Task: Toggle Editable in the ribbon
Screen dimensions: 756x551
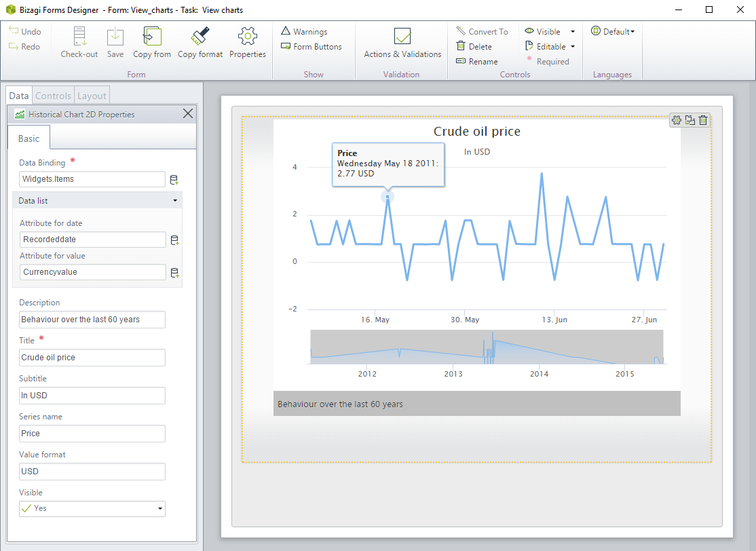Action: tap(546, 46)
